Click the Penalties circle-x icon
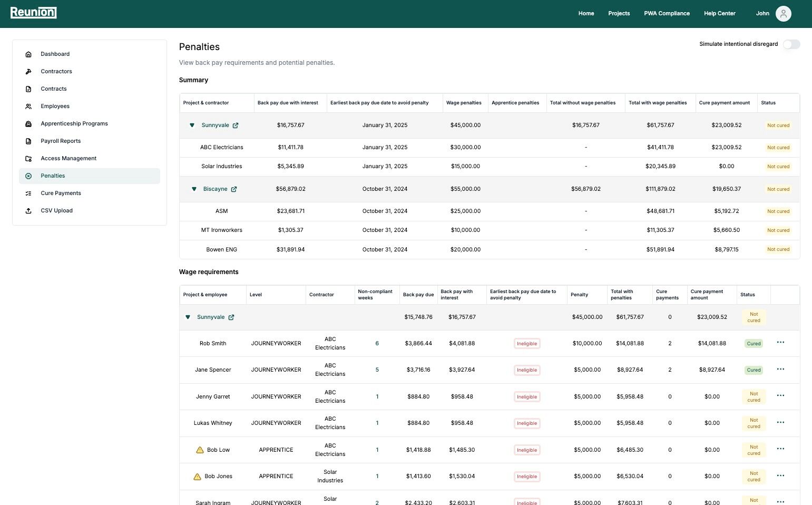 click(x=28, y=176)
